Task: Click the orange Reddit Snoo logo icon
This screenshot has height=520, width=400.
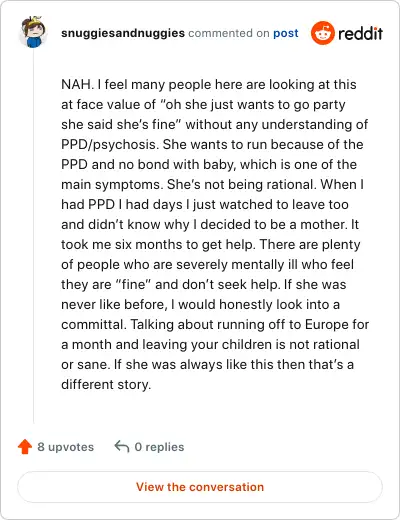Action: [x=322, y=33]
